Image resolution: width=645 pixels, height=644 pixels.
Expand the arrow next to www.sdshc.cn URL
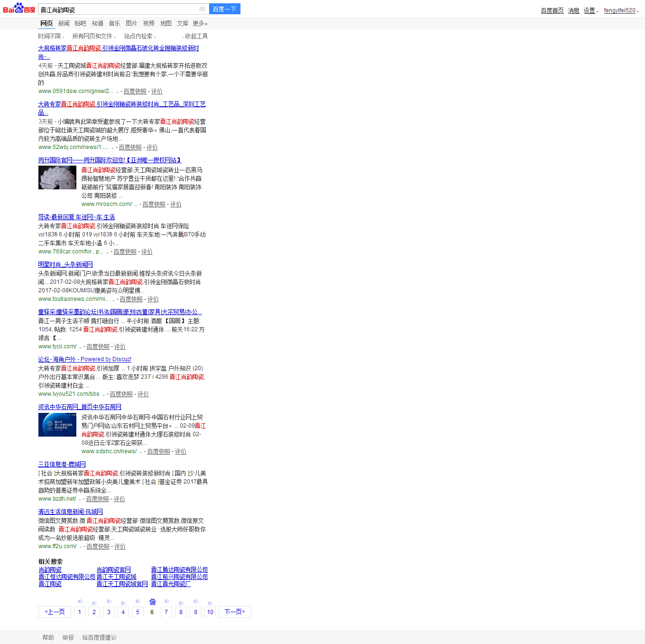tap(141, 452)
